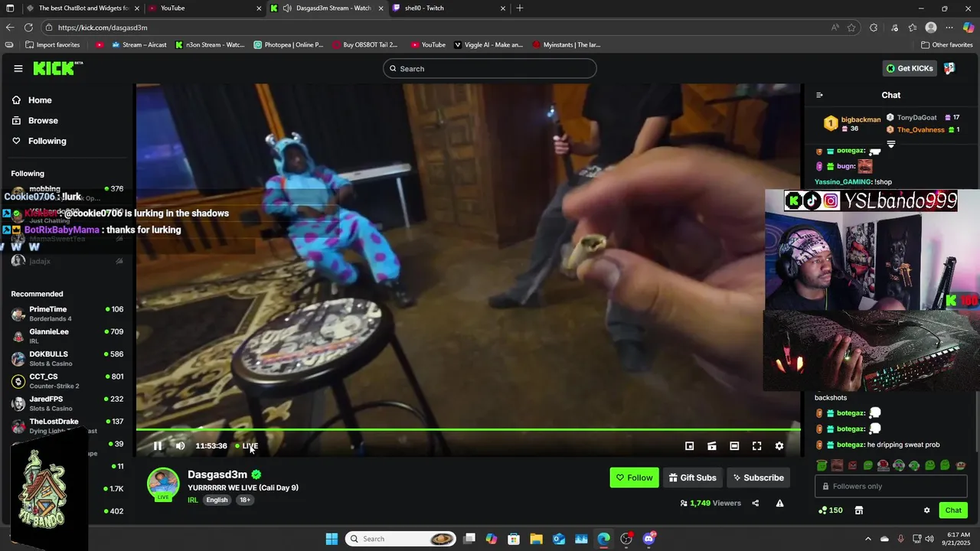
Task: Open browser extensions icon
Action: coord(874,28)
